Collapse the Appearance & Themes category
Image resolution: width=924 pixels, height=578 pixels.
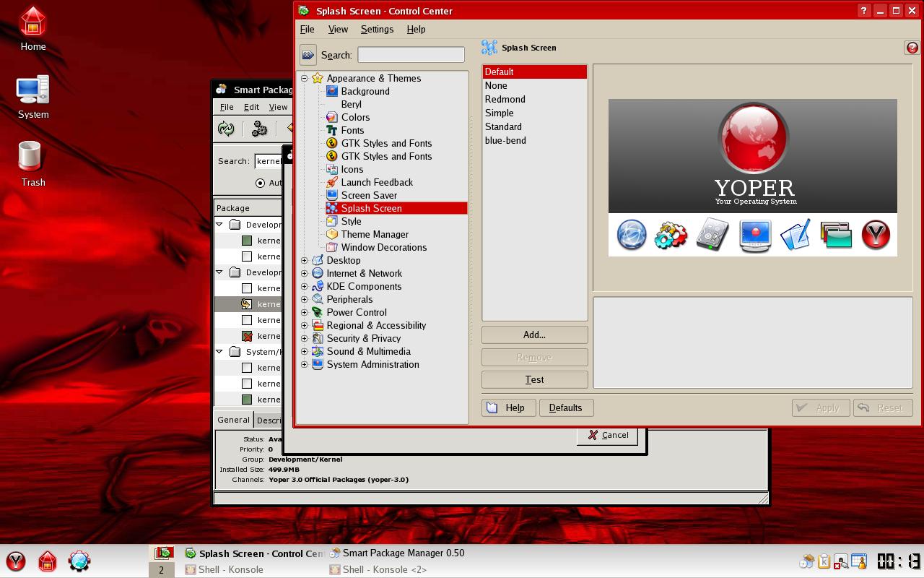(x=305, y=78)
